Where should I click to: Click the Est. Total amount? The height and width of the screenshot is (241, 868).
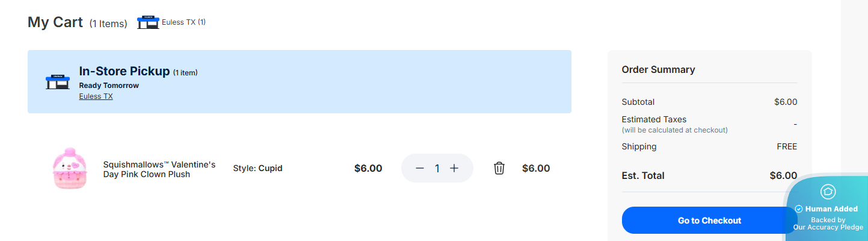[x=783, y=176]
